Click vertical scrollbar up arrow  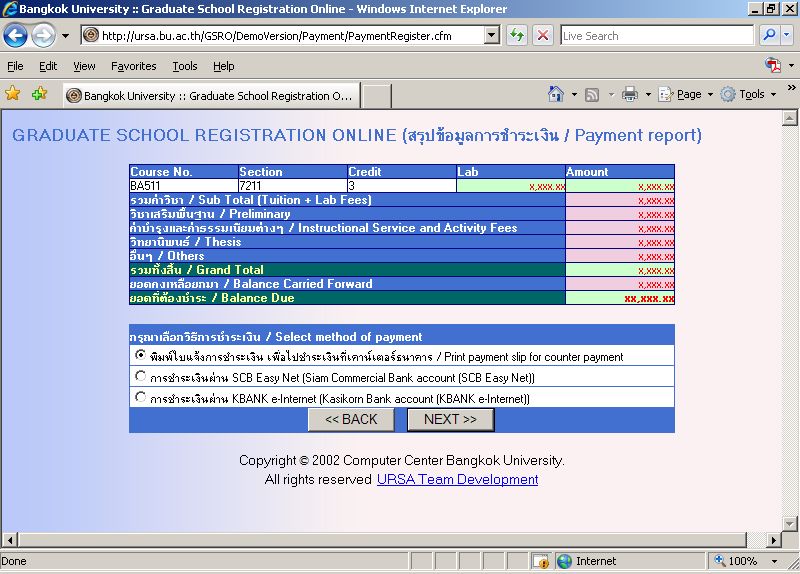(790, 118)
